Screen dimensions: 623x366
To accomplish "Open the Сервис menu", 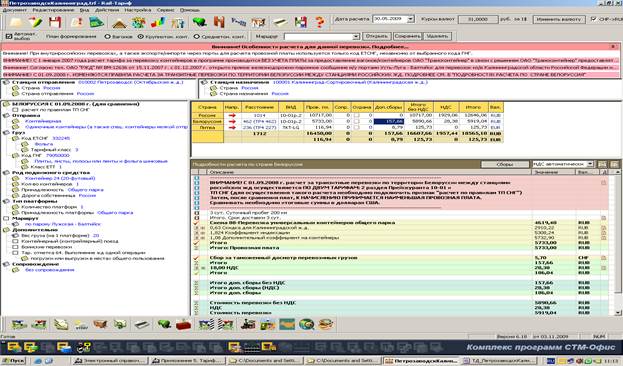I will [165, 10].
